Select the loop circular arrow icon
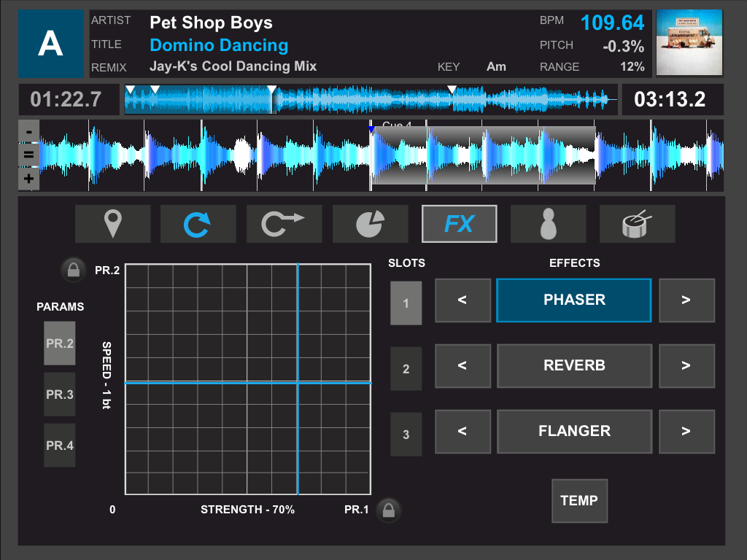The image size is (747, 560). click(x=198, y=224)
